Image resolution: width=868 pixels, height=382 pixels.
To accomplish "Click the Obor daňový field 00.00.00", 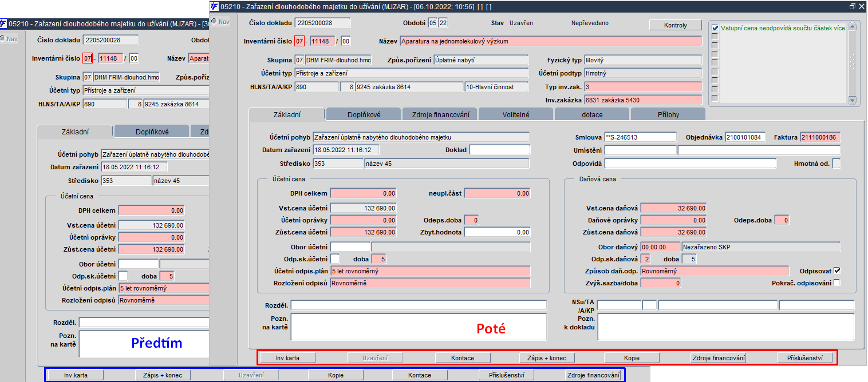I will pyautogui.click(x=660, y=247).
